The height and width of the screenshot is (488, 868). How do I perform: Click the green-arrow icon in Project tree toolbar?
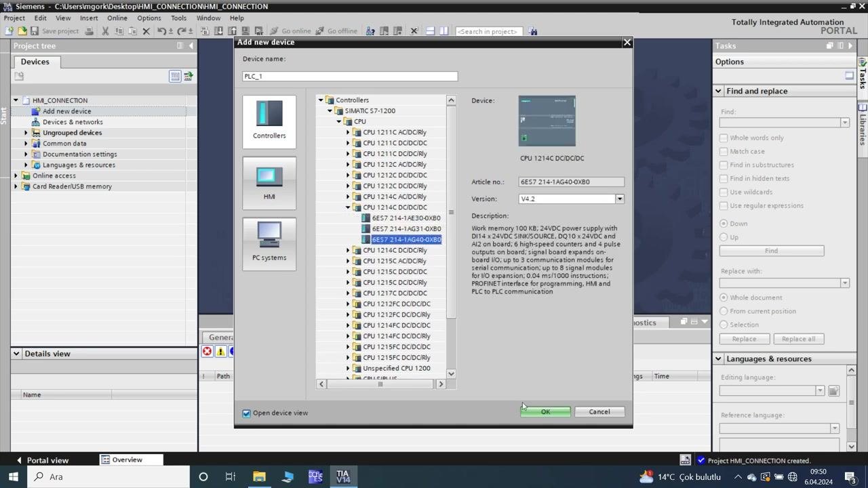coord(188,76)
